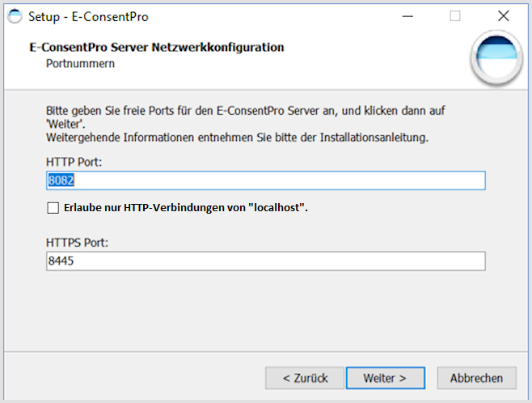The image size is (532, 403).
Task: Enable only localhost HTTP connections checkbox
Action: coord(53,208)
